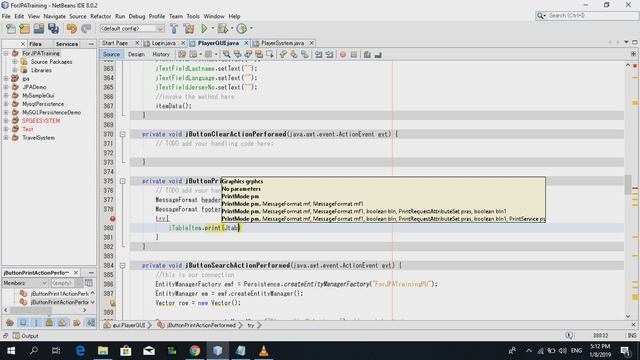Screen dimensions: 640x360
Task: Toggle the editor Previous Bookmark icon
Action: [x=283, y=54]
